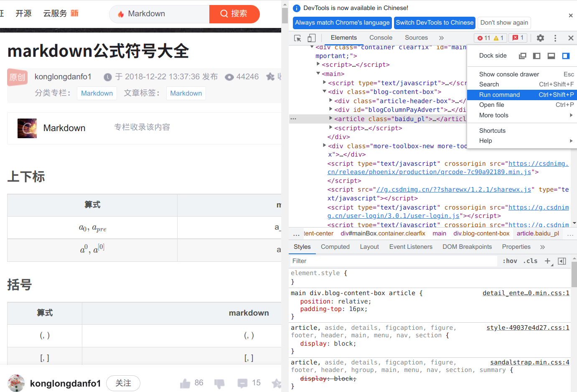Screen dimensions: 577x392
Task: Click Switch DevTools to Chinese button
Action: coord(435,23)
